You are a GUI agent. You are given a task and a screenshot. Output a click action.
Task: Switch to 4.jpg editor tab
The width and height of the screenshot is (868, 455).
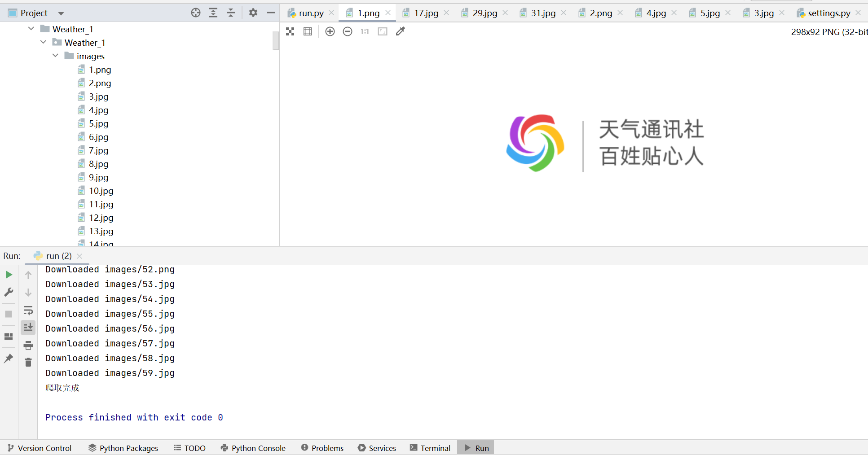coord(656,13)
